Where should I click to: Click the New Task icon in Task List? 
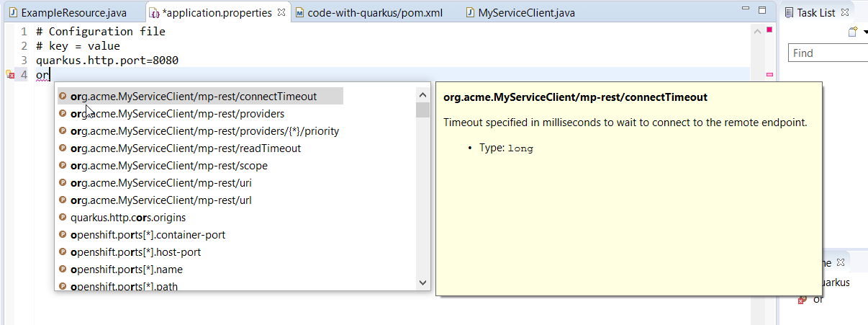point(853,32)
